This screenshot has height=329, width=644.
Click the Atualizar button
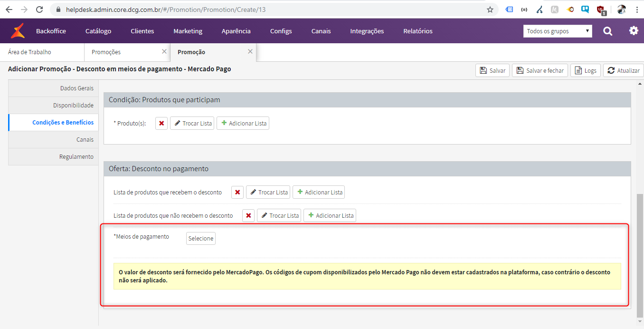click(624, 70)
